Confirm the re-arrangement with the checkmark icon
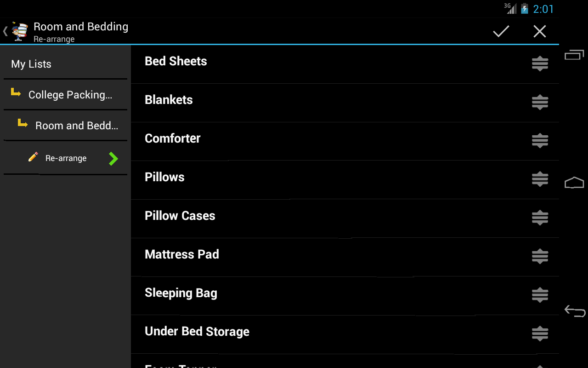This screenshot has width=588, height=368. tap(501, 31)
